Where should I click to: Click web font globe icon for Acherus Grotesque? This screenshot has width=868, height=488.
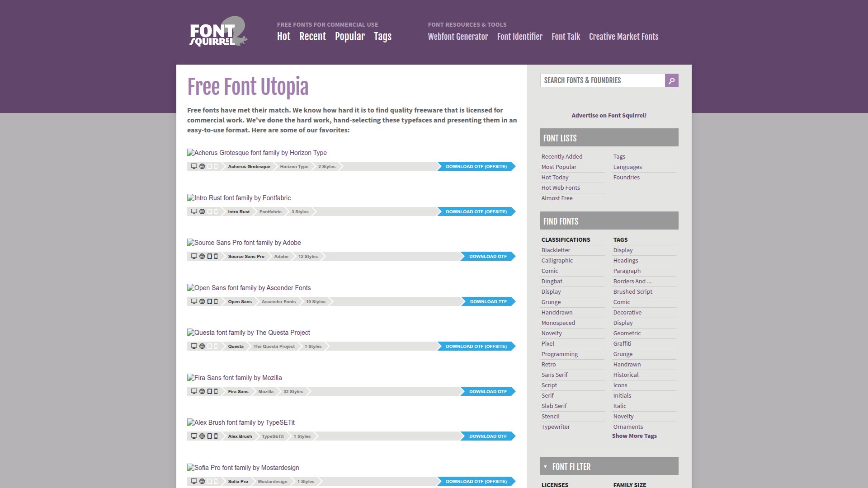[202, 166]
